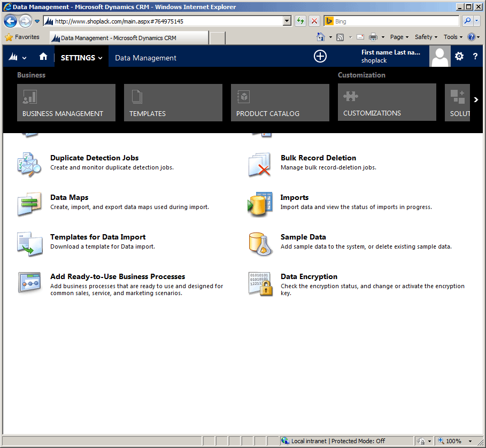Click the browser Forward button
This screenshot has width=486, height=448.
26,21
